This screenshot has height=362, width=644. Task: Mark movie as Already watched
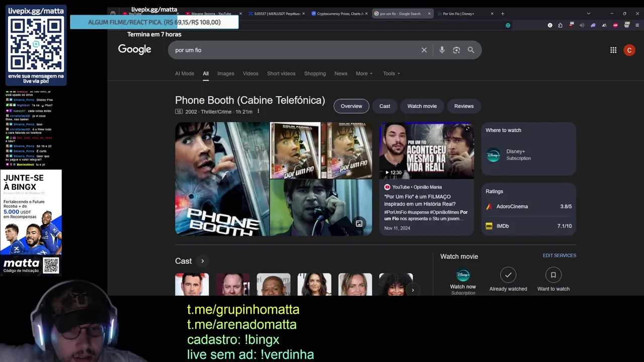click(x=508, y=275)
